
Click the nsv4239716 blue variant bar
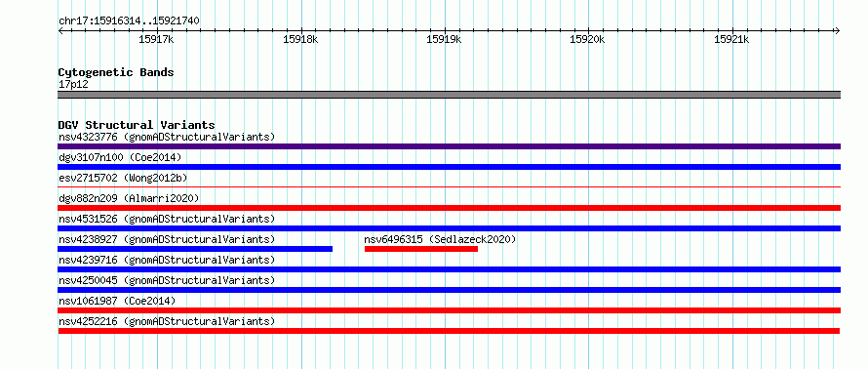click(449, 269)
